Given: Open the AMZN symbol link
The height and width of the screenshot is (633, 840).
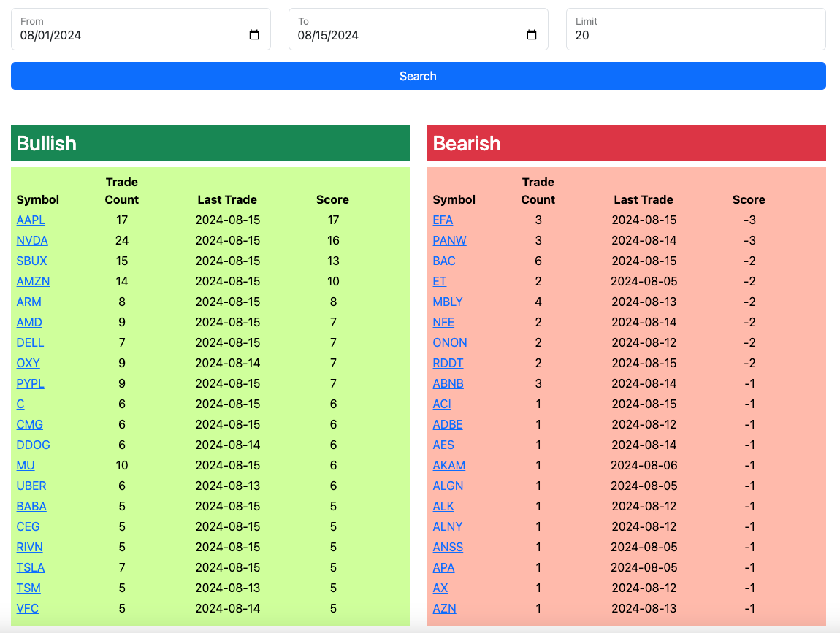Looking at the screenshot, I should [33, 281].
